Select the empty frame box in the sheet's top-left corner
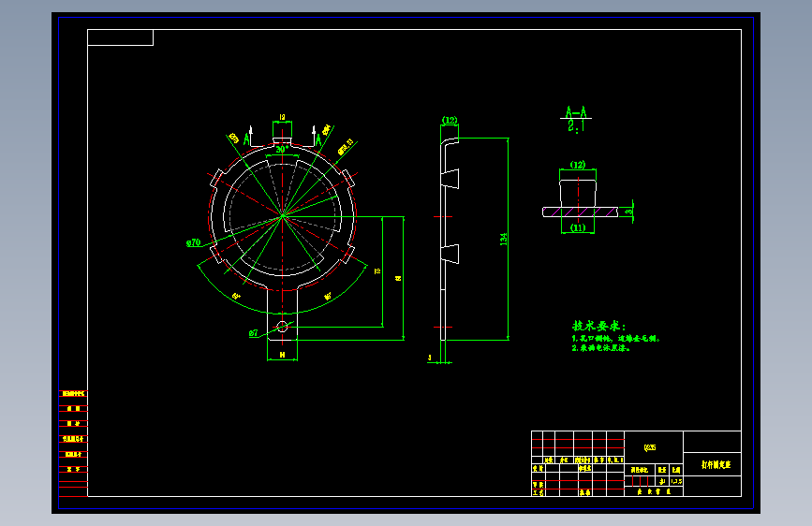 point(120,37)
